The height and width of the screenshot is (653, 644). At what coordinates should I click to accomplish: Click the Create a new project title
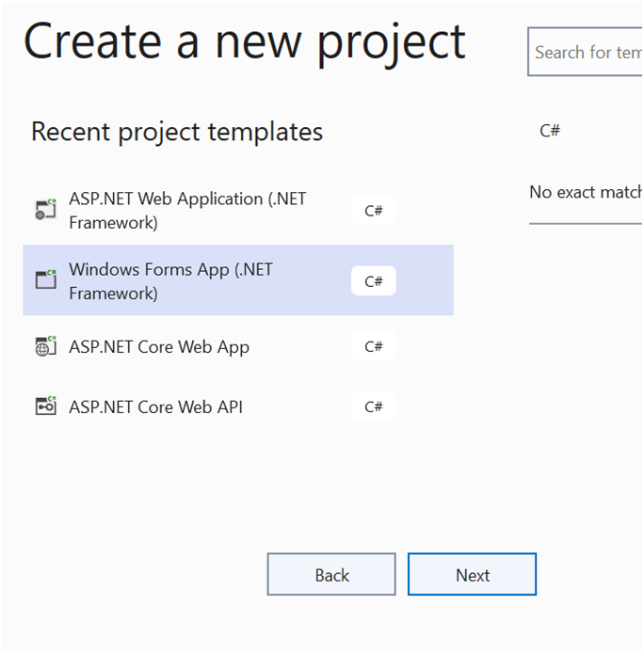click(x=245, y=42)
